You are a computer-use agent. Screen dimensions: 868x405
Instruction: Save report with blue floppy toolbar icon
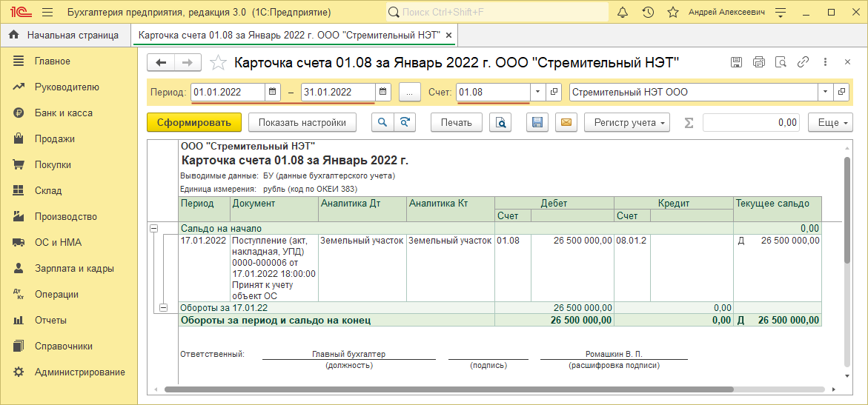point(537,122)
